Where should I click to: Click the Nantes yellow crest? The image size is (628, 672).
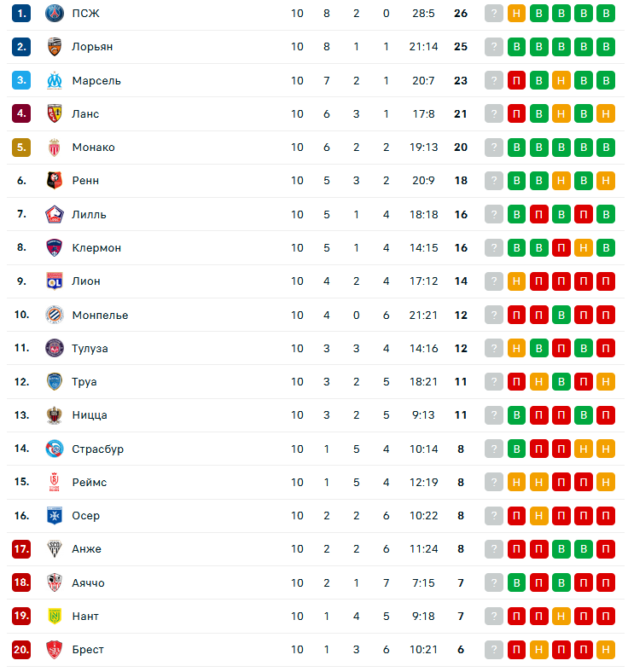pyautogui.click(x=55, y=616)
